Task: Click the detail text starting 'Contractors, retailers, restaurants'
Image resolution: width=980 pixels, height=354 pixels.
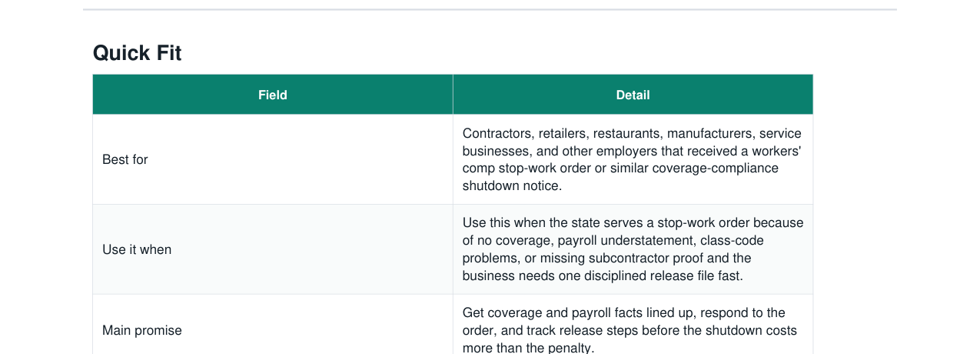Action: (632, 159)
